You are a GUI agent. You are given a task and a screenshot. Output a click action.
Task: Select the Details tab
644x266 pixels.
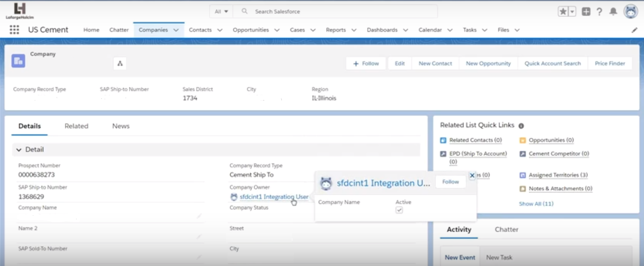pyautogui.click(x=29, y=126)
